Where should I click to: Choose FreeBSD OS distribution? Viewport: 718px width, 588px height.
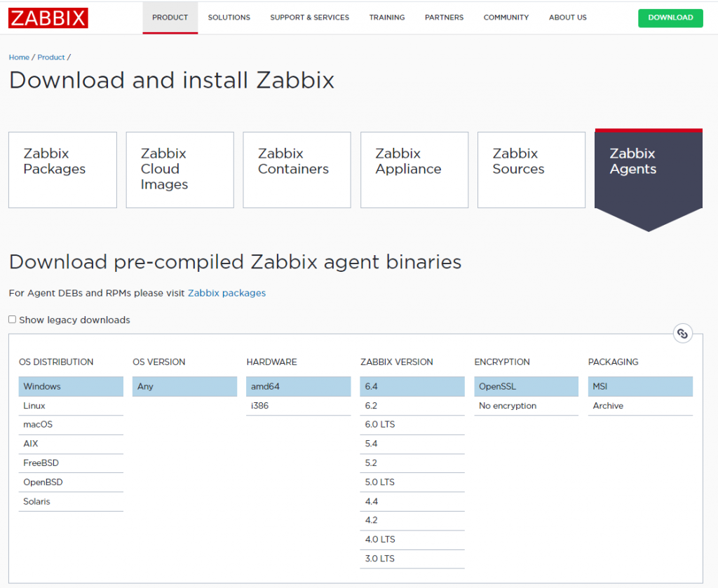(71, 463)
